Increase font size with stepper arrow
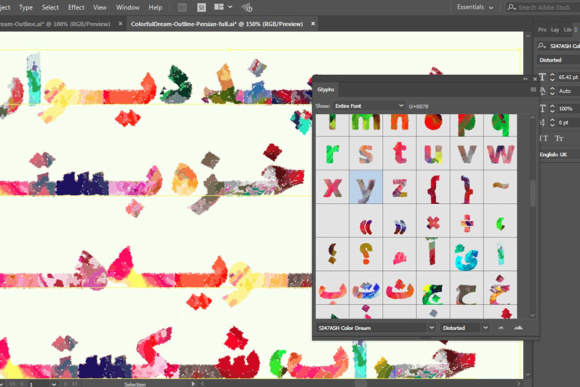 (x=552, y=75)
